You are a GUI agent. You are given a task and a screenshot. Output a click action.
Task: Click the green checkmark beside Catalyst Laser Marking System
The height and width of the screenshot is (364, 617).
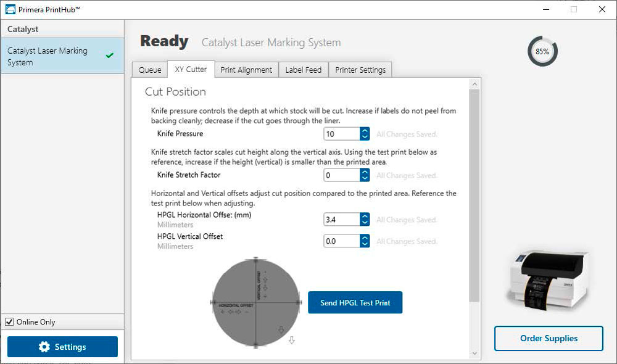click(x=110, y=56)
